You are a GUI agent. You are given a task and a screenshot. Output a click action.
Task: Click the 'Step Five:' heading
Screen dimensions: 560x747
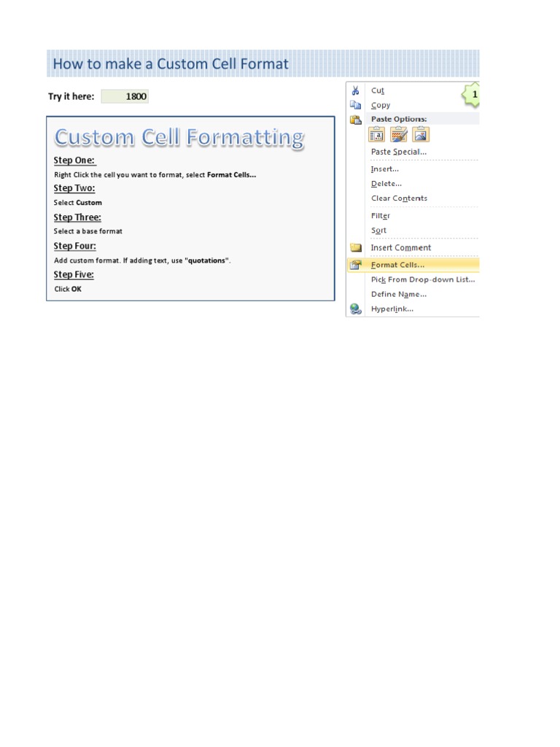click(x=74, y=275)
